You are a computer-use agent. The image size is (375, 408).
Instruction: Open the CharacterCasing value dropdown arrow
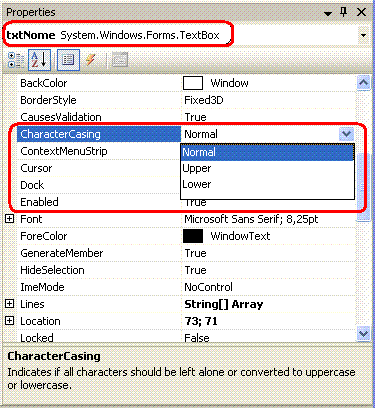coord(346,134)
